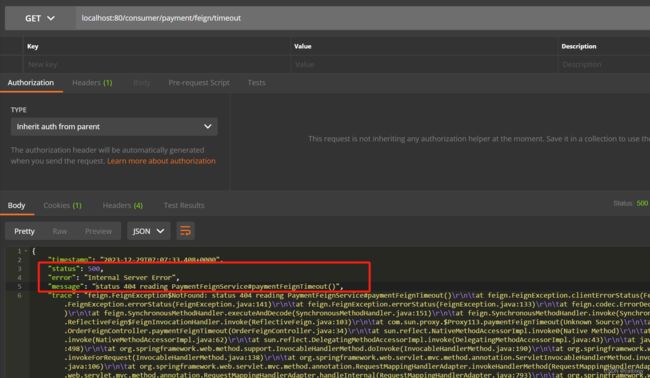The height and width of the screenshot is (378, 650).
Task: Expand the JSON format dropdown
Action: (148, 231)
